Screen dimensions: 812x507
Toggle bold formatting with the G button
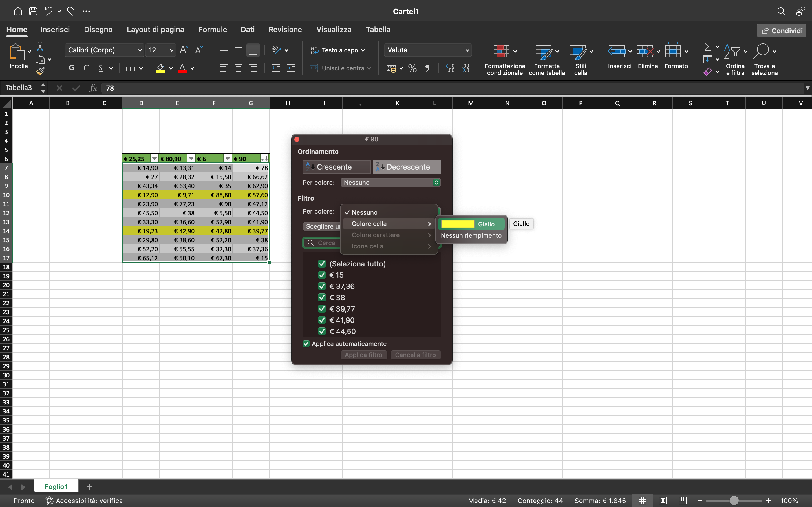click(71, 67)
